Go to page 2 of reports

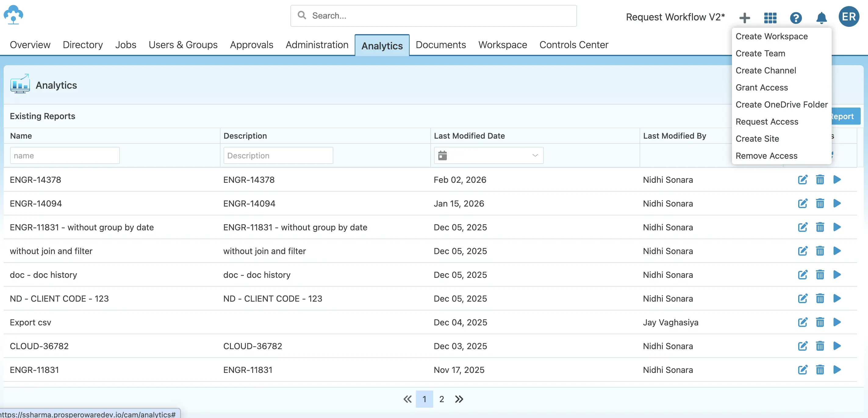point(441,399)
